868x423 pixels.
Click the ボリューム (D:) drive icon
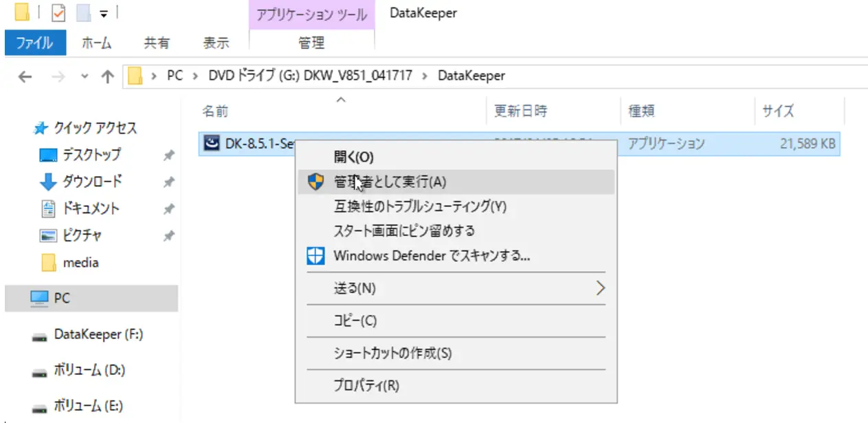40,372
